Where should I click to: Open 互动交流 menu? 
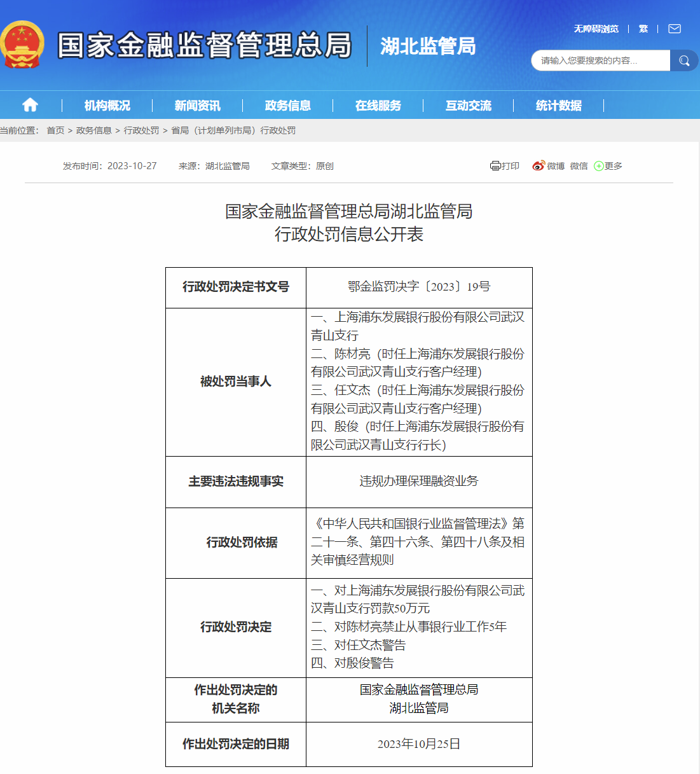(469, 106)
